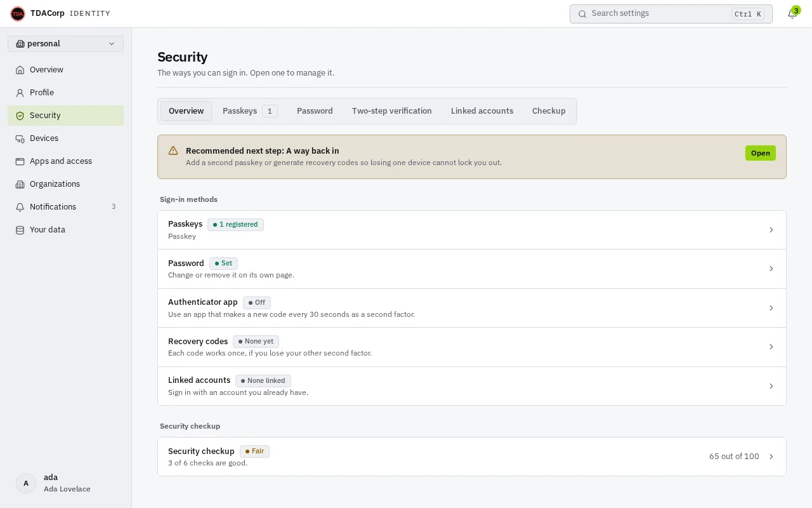Image resolution: width=812 pixels, height=508 pixels.
Task: Click the 'Off' authenticator app badge
Action: [257, 303]
